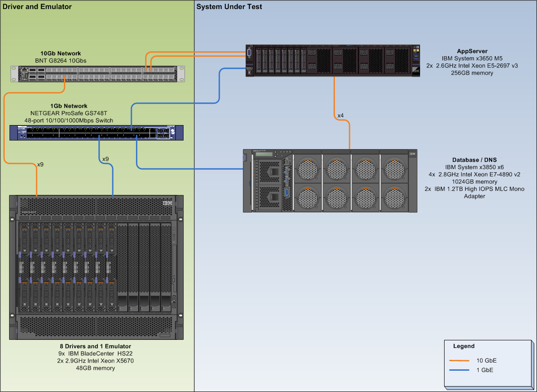
Task: Select the NETGEAR ProSafe GS748T switch image
Action: coord(96,132)
